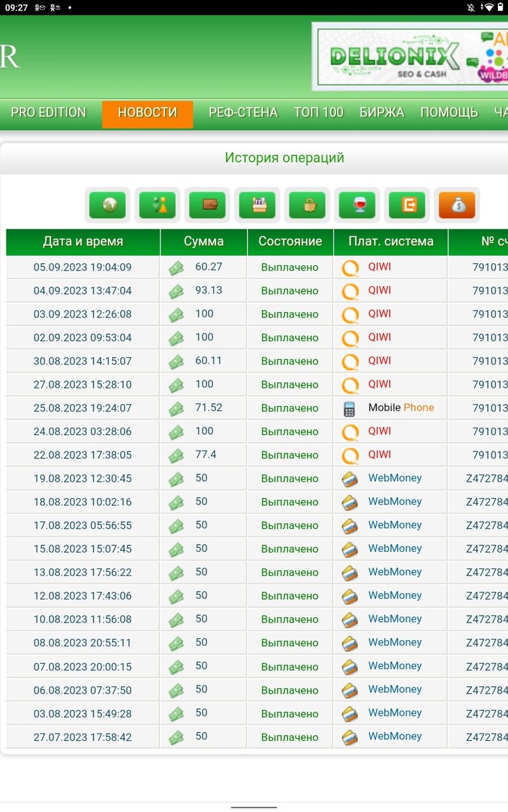508x812 pixels.
Task: Click the Дата и время column header
Action: click(83, 242)
